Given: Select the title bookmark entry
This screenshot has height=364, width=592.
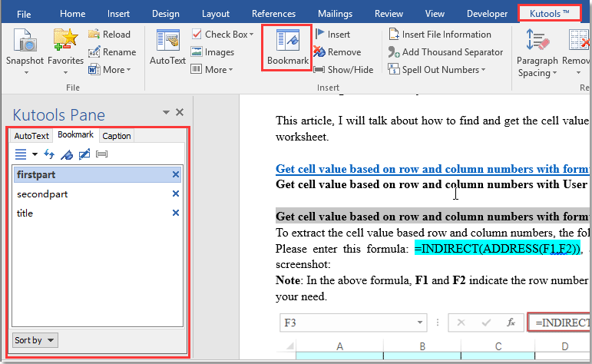Looking at the screenshot, I should tap(97, 213).
